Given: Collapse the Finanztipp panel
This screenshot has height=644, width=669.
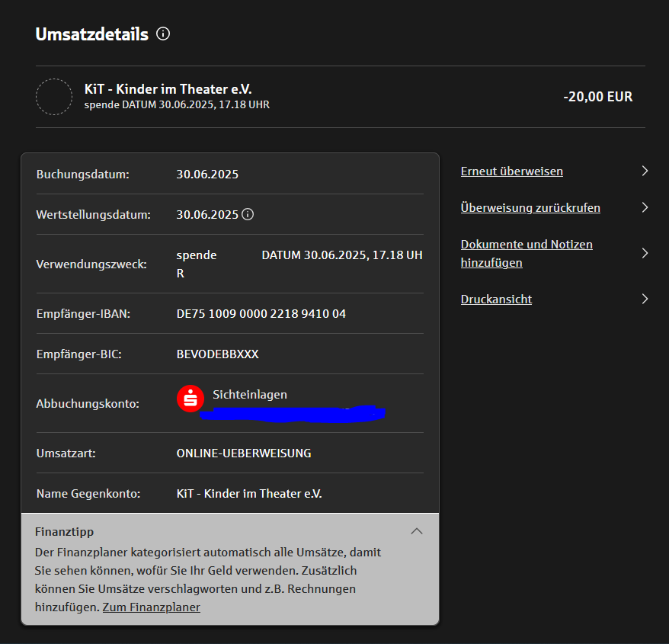Looking at the screenshot, I should [417, 531].
